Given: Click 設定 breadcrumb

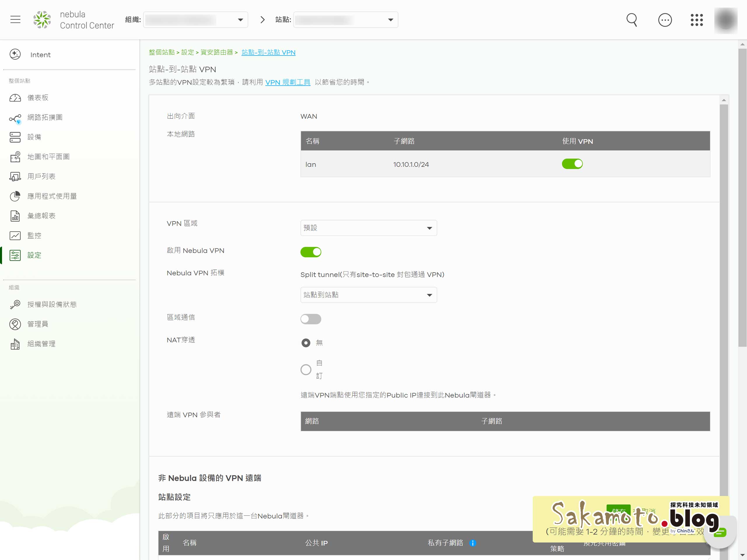Looking at the screenshot, I should (x=188, y=52).
